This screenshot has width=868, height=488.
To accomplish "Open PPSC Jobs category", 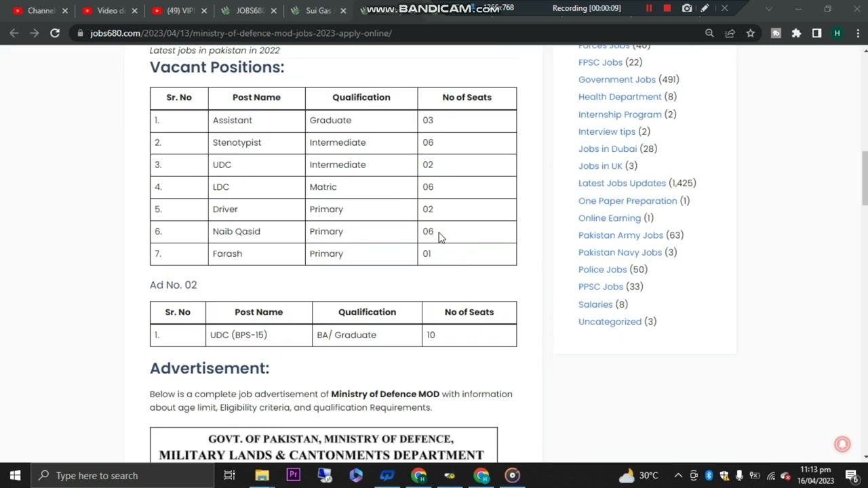I will click(x=600, y=287).
